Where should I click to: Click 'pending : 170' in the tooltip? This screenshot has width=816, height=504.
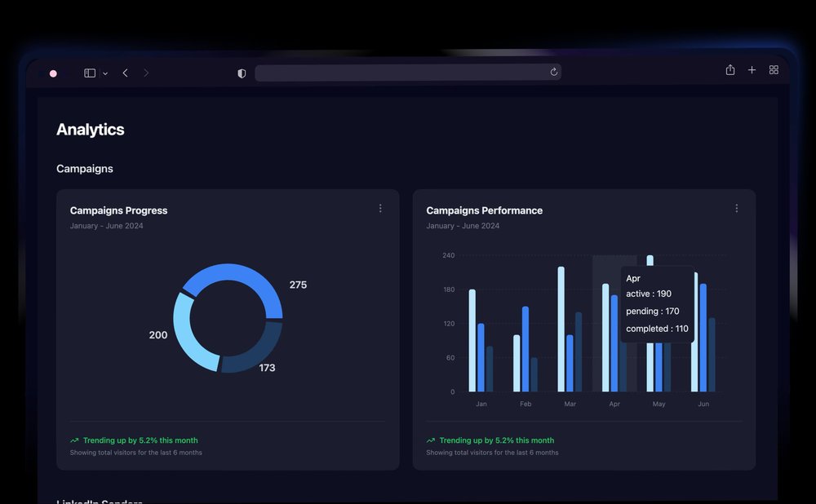pos(653,311)
